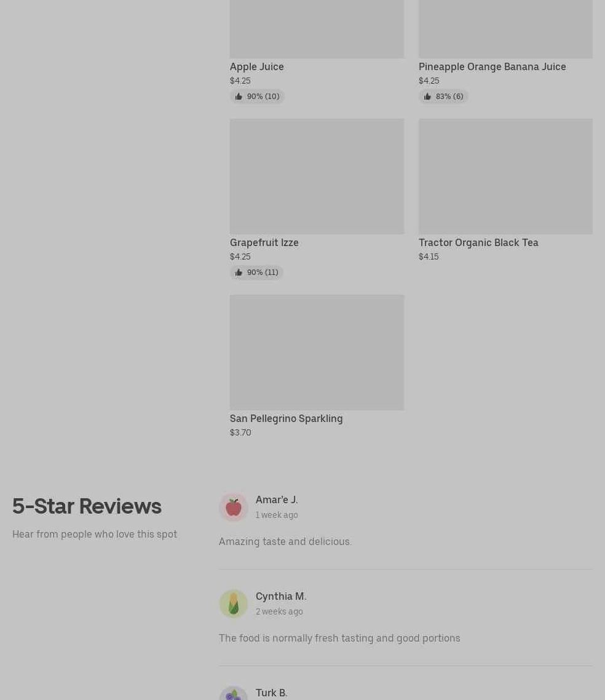605x700 pixels.
Task: Click the Grapefruit Izze image thumbnail
Action: click(317, 177)
